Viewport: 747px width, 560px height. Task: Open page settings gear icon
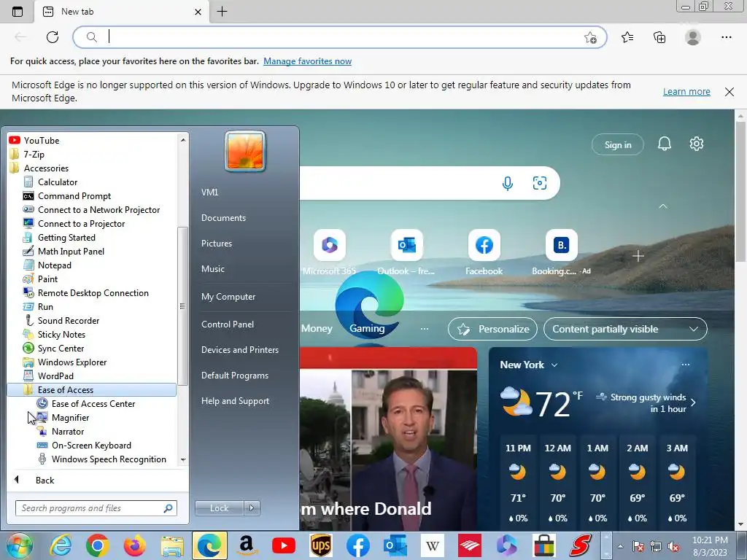coord(696,144)
